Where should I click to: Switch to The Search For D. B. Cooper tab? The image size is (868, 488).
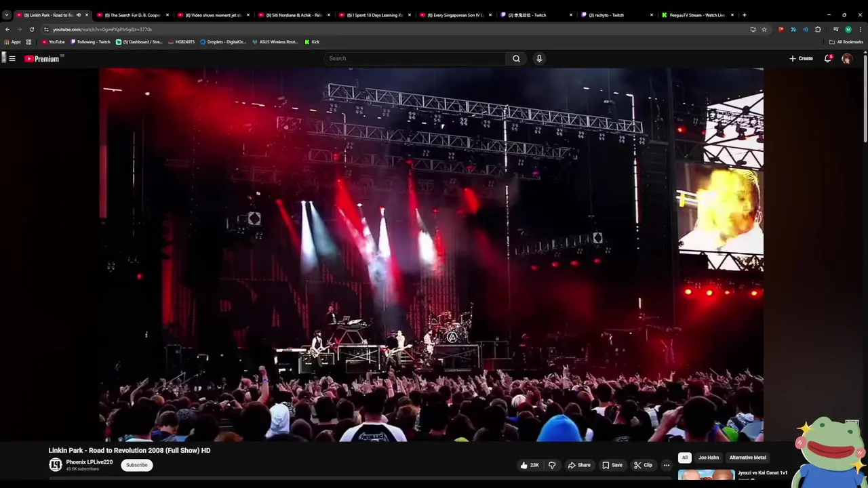click(x=133, y=15)
